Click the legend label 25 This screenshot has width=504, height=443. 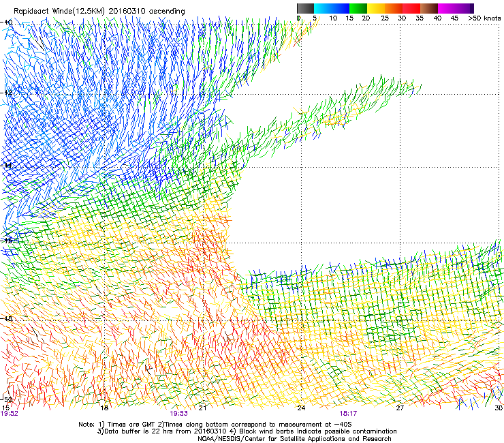(385, 18)
